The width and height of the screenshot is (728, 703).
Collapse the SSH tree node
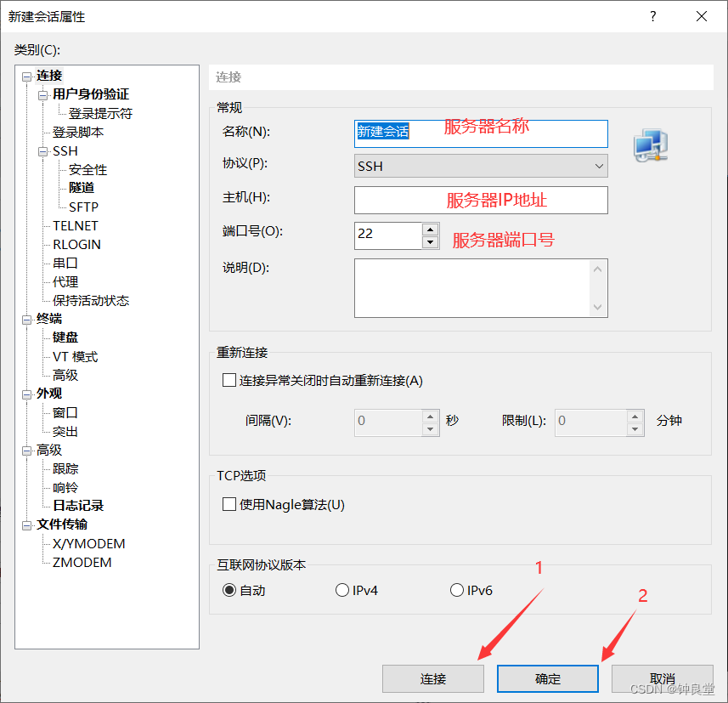click(41, 150)
